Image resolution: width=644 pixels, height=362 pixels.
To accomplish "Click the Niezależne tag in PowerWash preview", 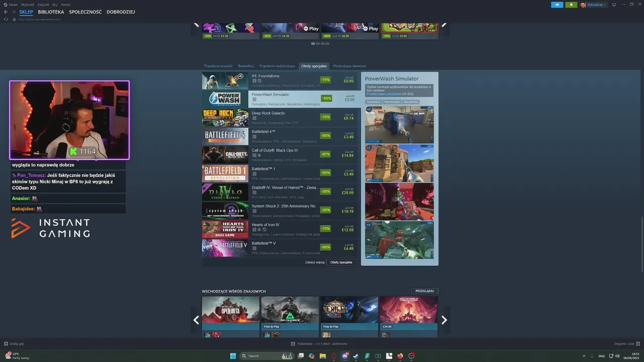I will (x=411, y=102).
